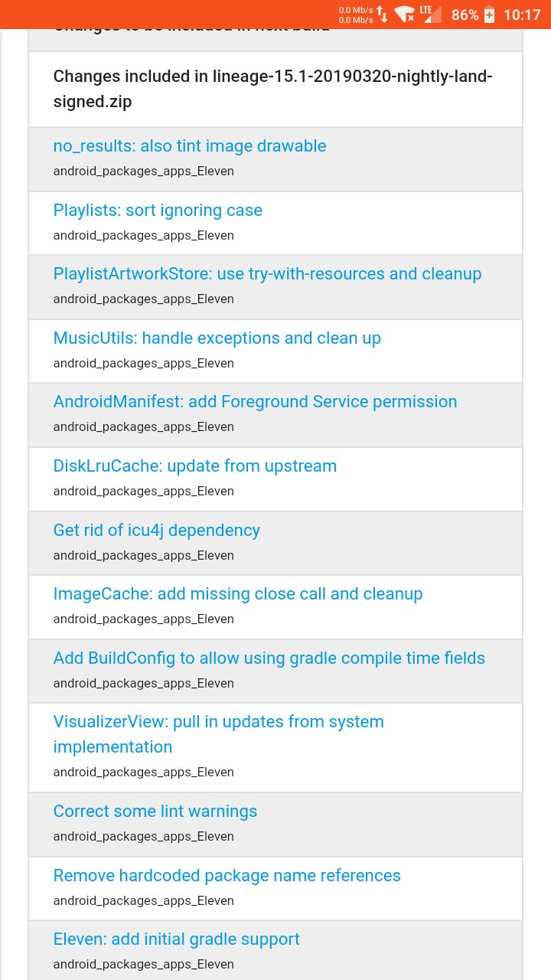Open 'Get rid of icu4j dependency' change

pos(157,531)
